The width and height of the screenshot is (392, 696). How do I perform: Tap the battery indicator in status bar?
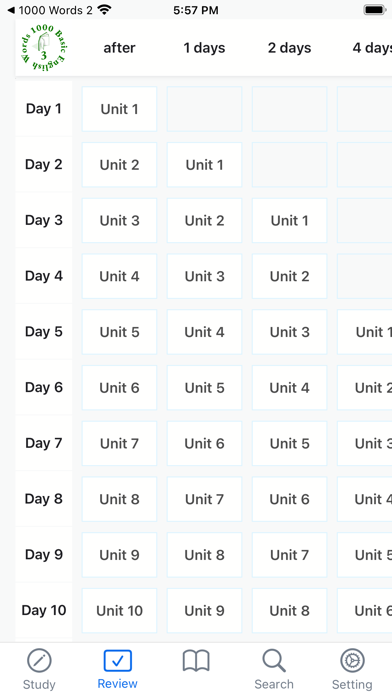tap(375, 10)
